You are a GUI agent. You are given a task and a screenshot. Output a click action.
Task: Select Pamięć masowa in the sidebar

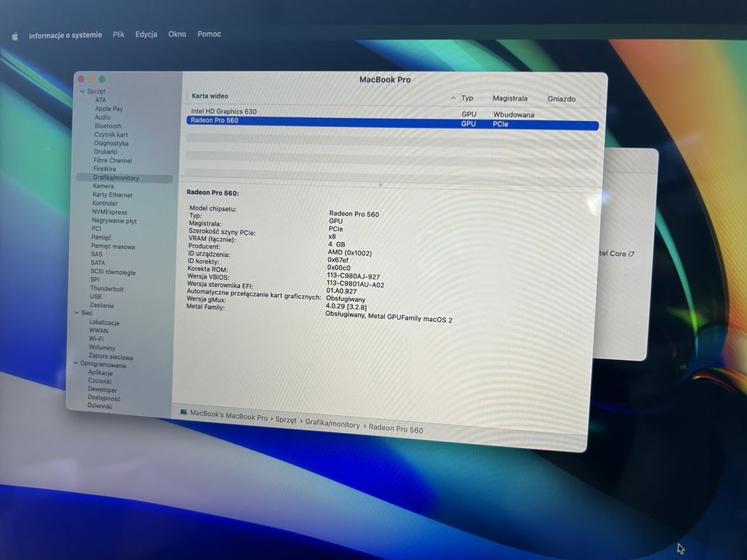[113, 246]
